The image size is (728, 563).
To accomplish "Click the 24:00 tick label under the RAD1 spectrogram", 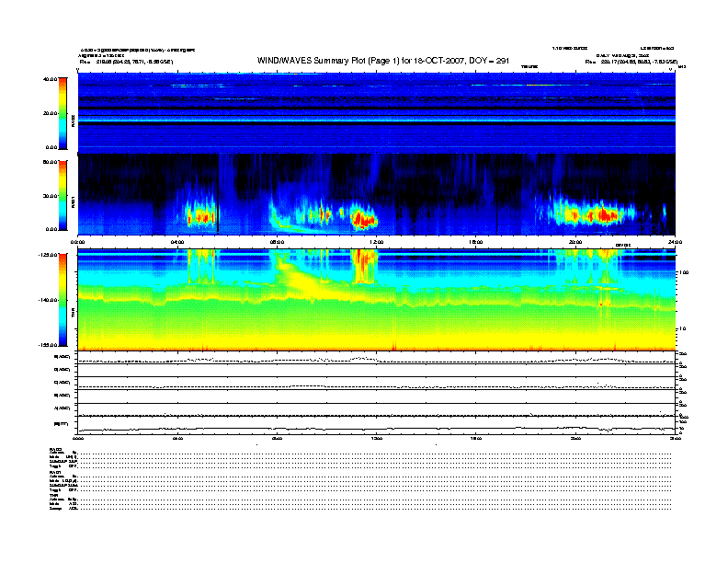I will coord(675,242).
